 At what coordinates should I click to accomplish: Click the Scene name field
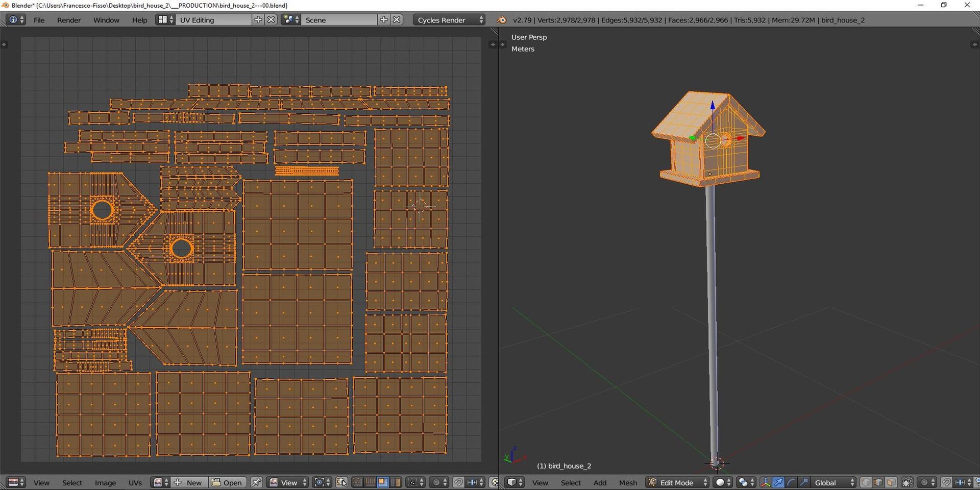pos(339,20)
